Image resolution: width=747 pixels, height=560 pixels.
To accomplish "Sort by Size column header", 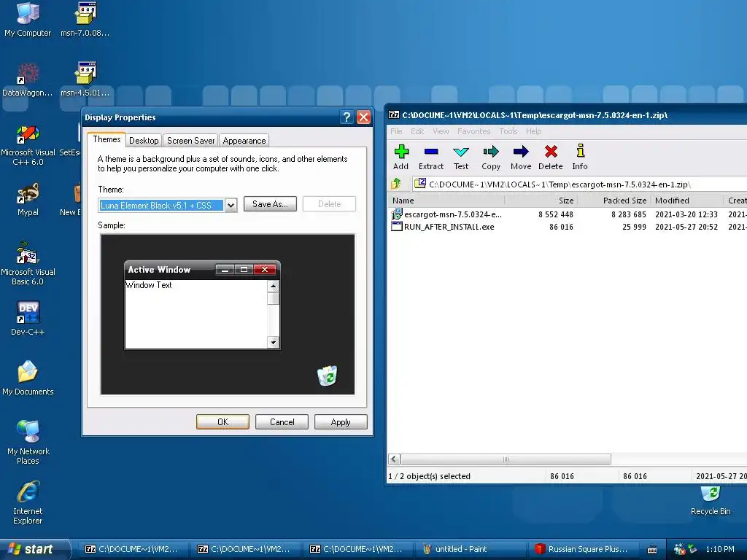I will [541, 201].
